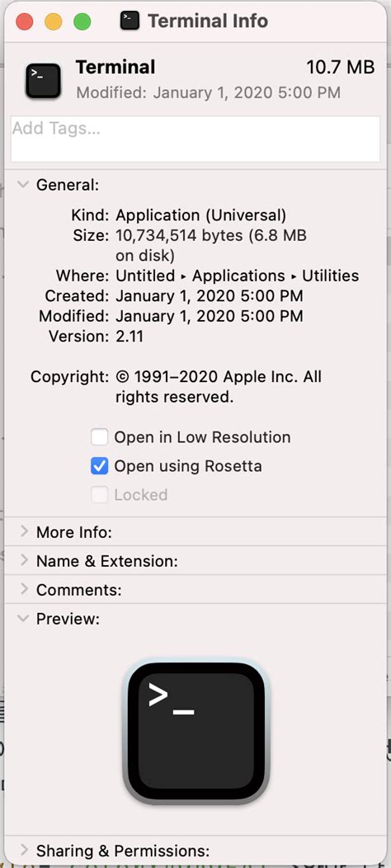Enable Open in Low Resolution checkbox
This screenshot has height=868, width=391.
99,437
